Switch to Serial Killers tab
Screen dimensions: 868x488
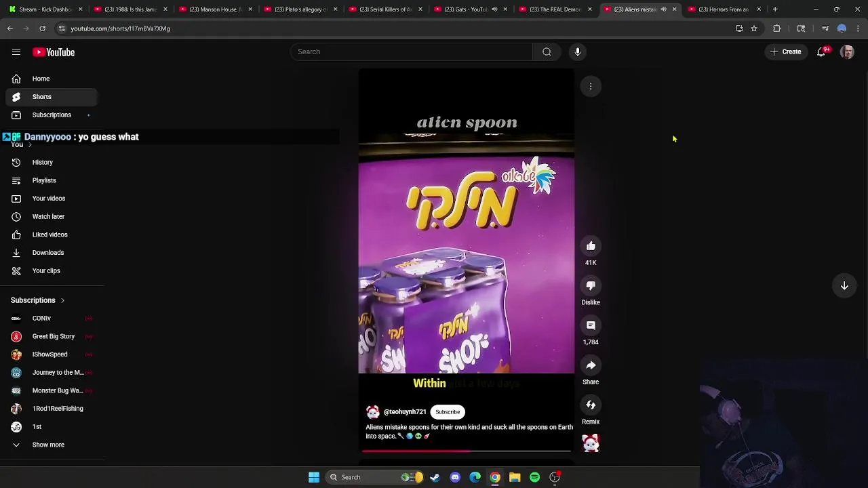(x=385, y=9)
